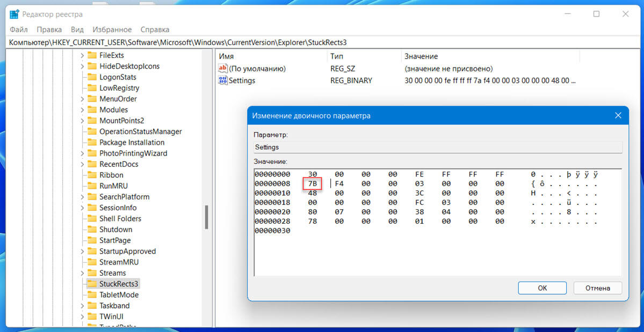The image size is (644, 332).
Task: Open the Файл menu
Action: coord(18,29)
